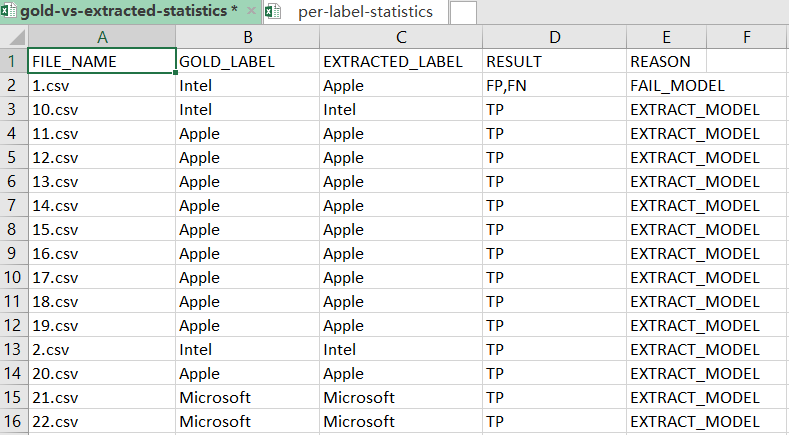Select the 15.csv cell
The image size is (789, 435).
coord(102,229)
